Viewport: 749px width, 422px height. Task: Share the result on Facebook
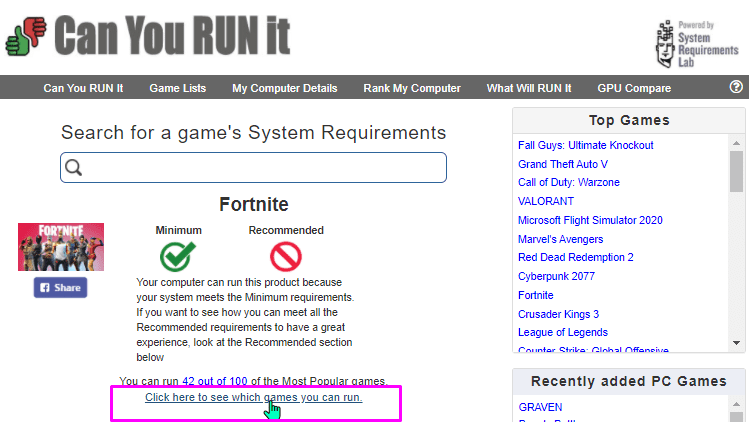tap(60, 288)
